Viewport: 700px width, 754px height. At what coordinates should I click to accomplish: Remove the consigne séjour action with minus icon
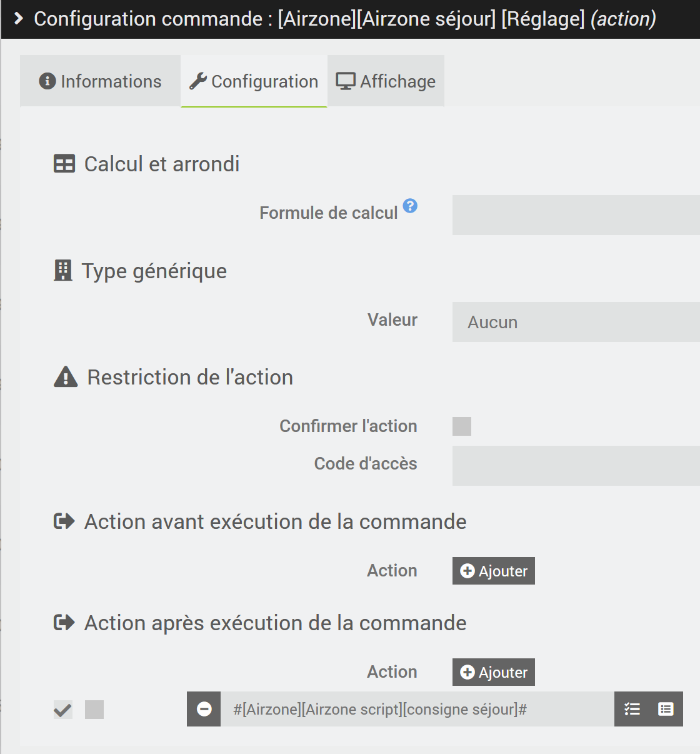(204, 709)
